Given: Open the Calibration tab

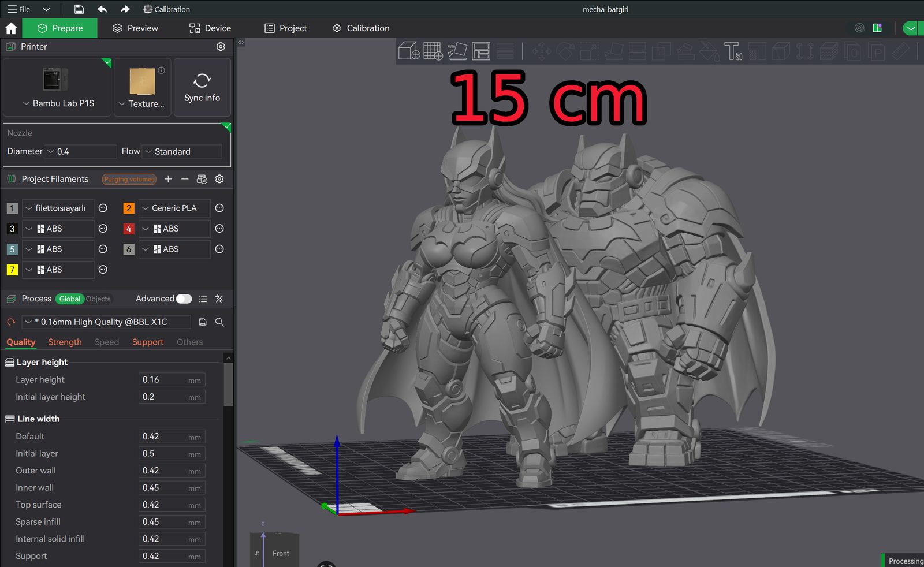Looking at the screenshot, I should tap(361, 28).
